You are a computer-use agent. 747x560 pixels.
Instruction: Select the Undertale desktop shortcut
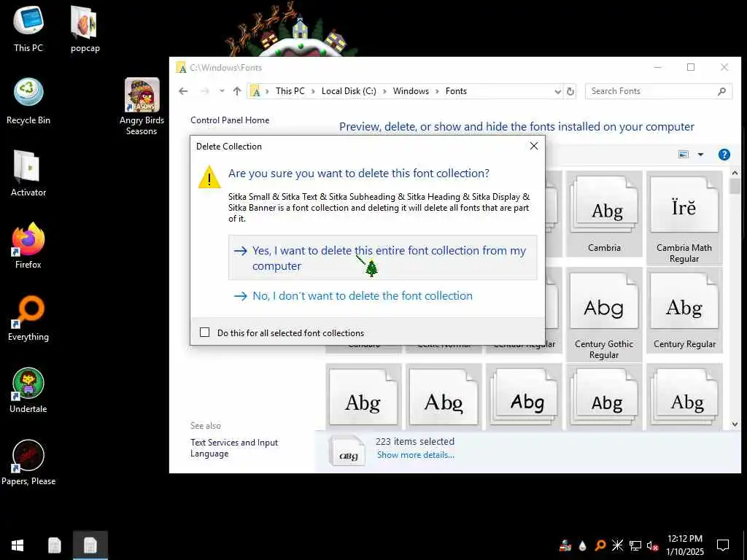click(28, 391)
